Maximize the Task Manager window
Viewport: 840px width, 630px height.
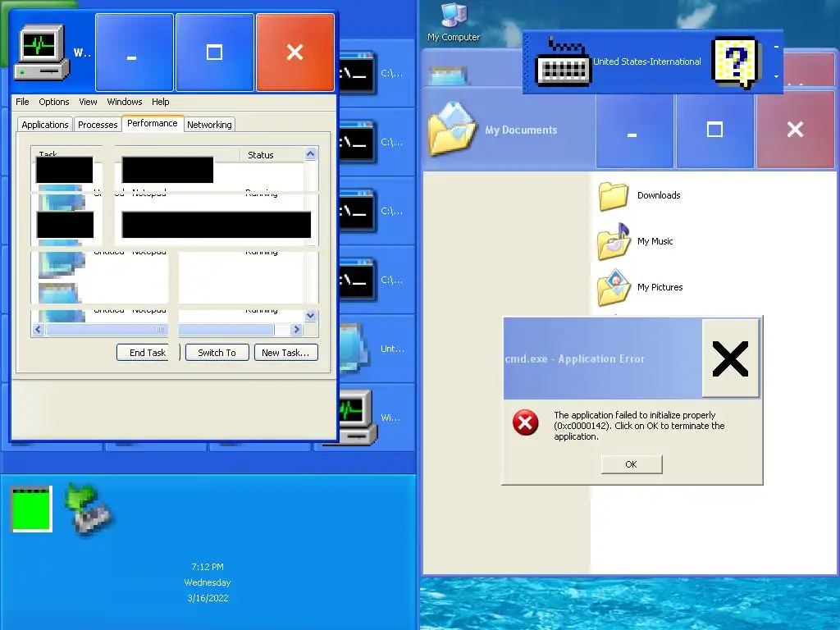(215, 52)
